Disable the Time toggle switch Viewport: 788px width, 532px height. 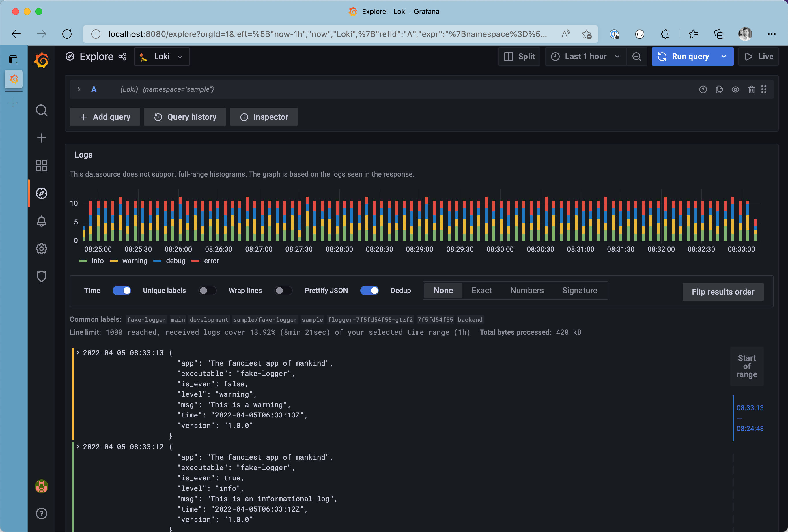tap(122, 291)
